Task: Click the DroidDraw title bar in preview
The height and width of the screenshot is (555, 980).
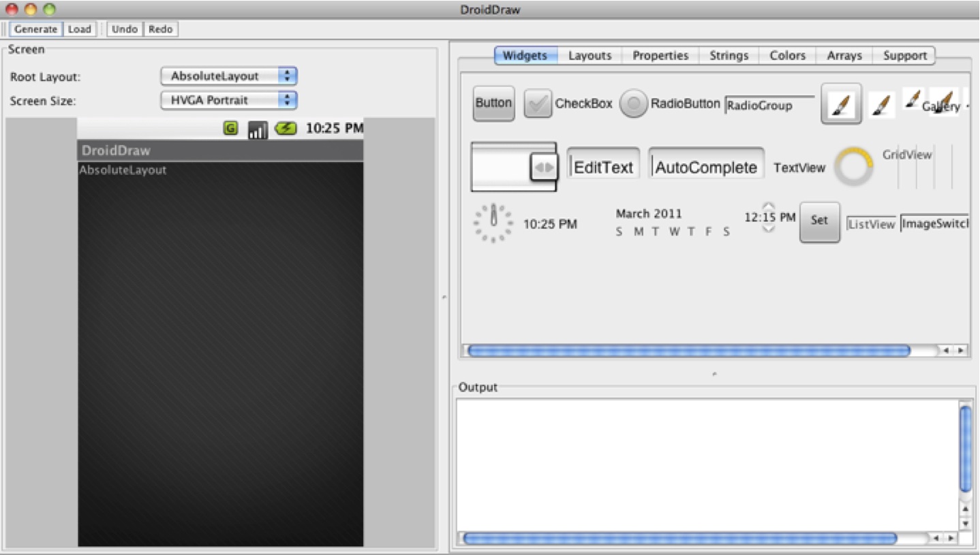Action: click(x=220, y=150)
